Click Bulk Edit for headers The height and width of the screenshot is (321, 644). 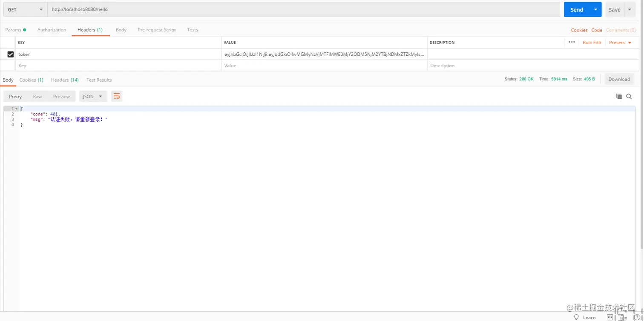coord(592,43)
